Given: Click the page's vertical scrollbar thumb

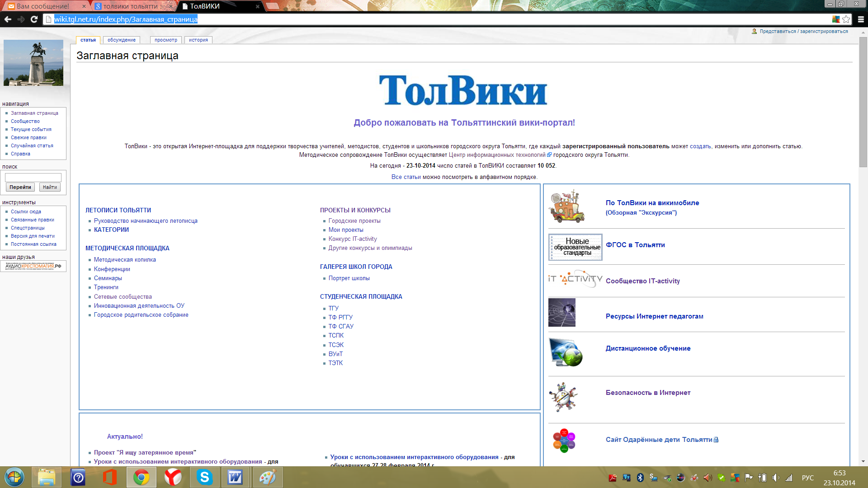Looking at the screenshot, I should [x=863, y=102].
